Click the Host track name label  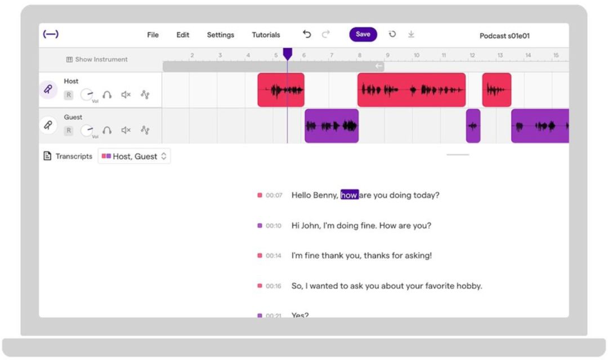71,81
